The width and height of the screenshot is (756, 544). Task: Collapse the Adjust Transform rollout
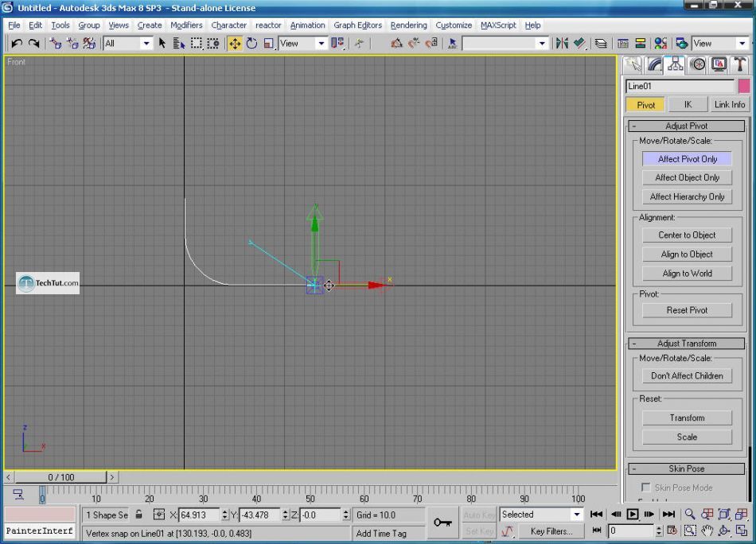pyautogui.click(x=687, y=344)
